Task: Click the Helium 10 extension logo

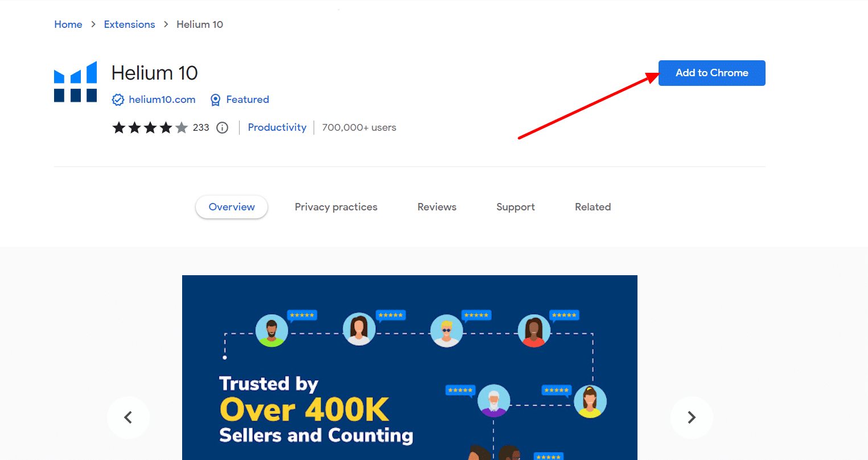Action: [75, 81]
